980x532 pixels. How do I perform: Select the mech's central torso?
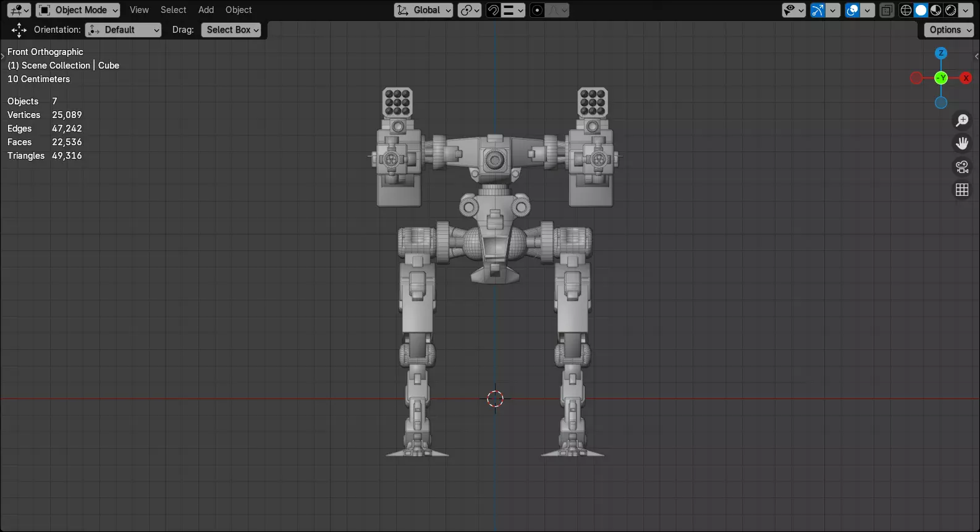pyautogui.click(x=494, y=159)
